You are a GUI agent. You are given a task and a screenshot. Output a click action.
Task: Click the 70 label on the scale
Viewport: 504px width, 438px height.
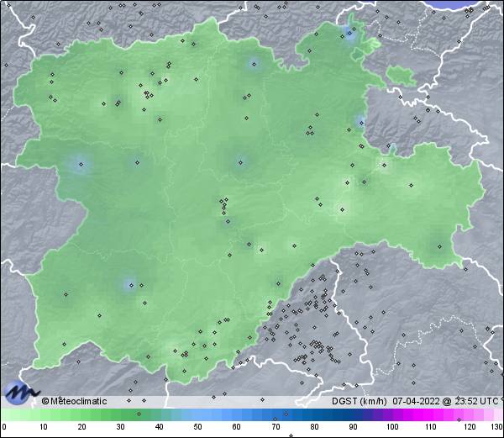[x=276, y=427]
